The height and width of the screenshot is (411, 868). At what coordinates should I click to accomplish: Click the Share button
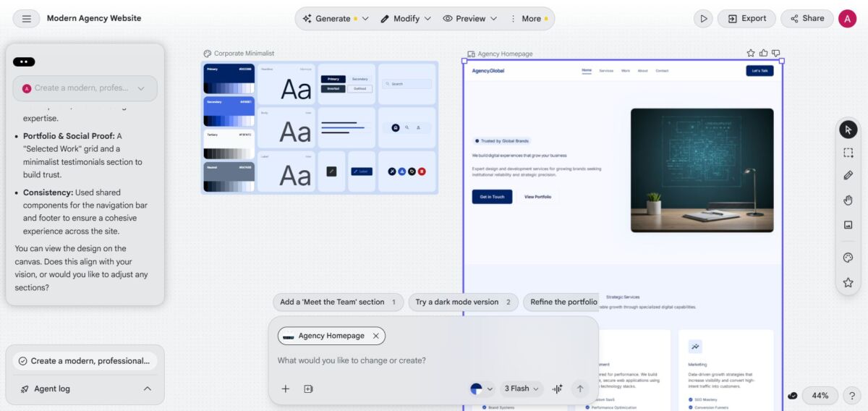click(x=807, y=19)
